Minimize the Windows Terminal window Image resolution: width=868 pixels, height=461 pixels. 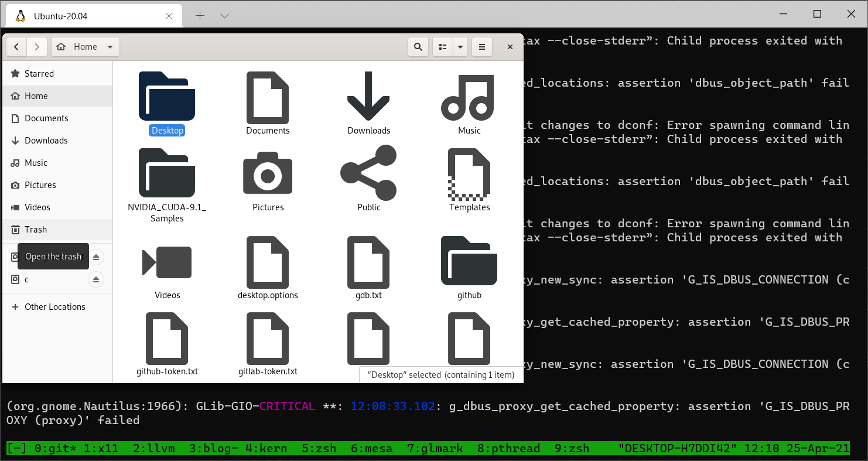point(784,14)
